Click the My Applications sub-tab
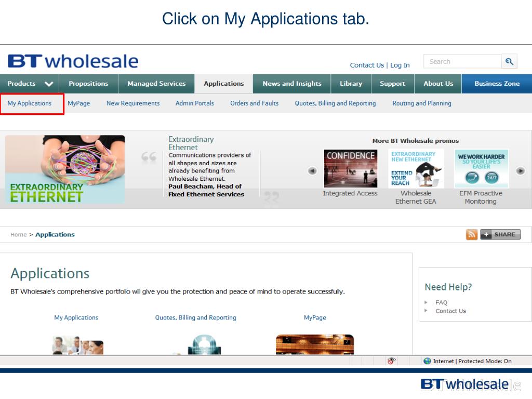The width and height of the screenshot is (532, 399). 30,103
